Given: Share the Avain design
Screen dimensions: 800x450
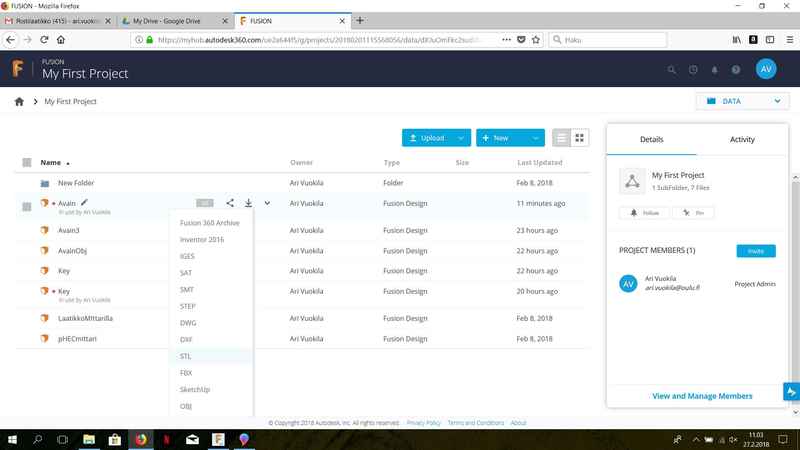Looking at the screenshot, I should [230, 203].
